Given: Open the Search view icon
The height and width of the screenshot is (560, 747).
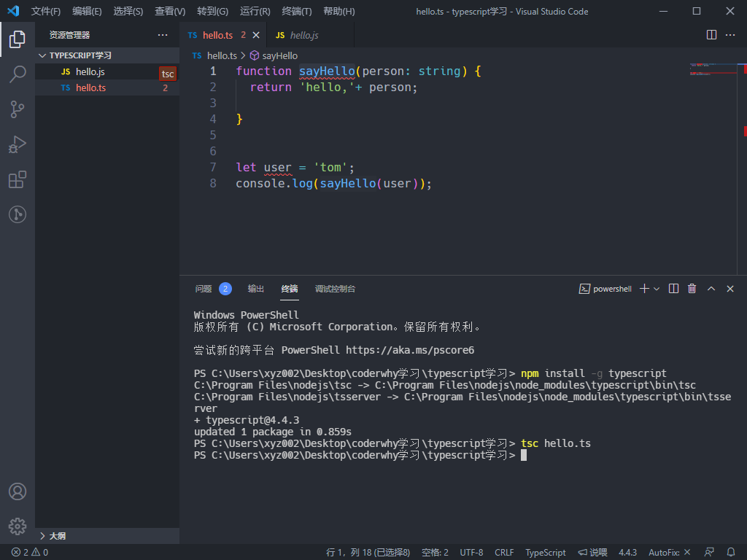Looking at the screenshot, I should tap(18, 74).
